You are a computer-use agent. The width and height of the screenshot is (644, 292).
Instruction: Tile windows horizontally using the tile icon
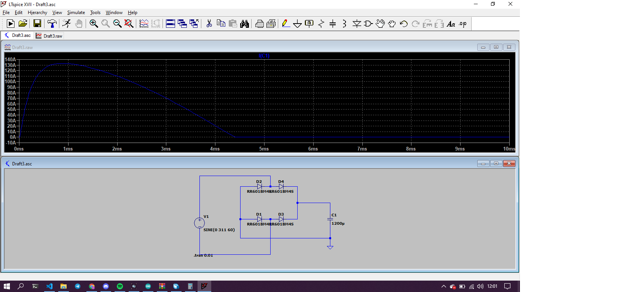coord(171,24)
